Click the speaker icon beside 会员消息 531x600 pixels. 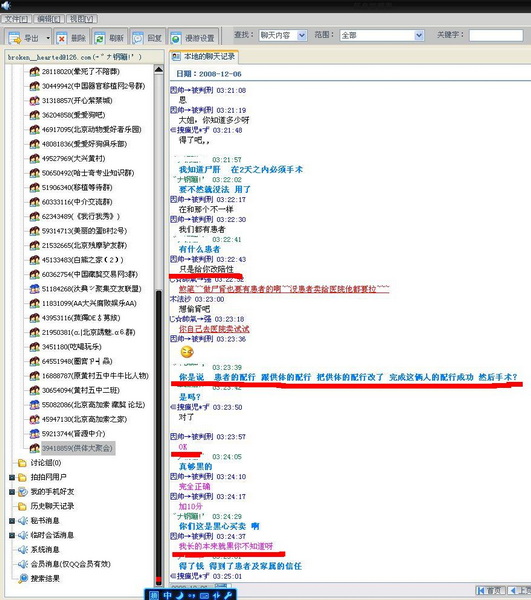coord(23,564)
